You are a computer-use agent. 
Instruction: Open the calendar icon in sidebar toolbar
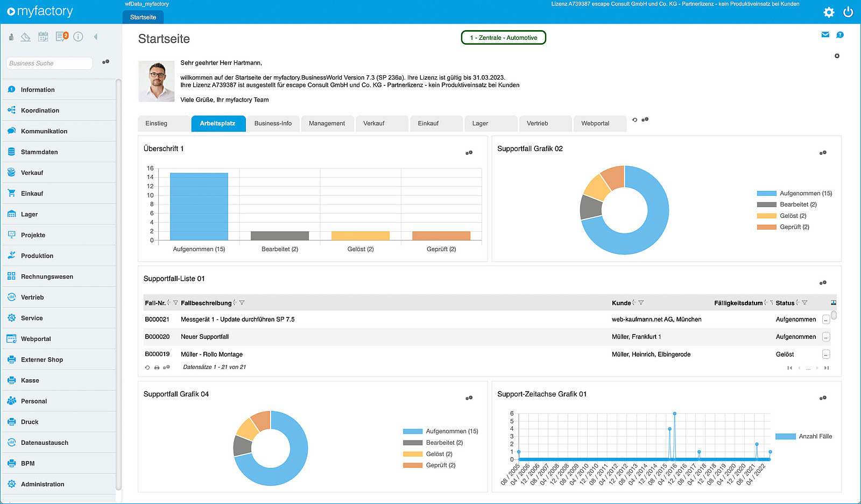(44, 37)
